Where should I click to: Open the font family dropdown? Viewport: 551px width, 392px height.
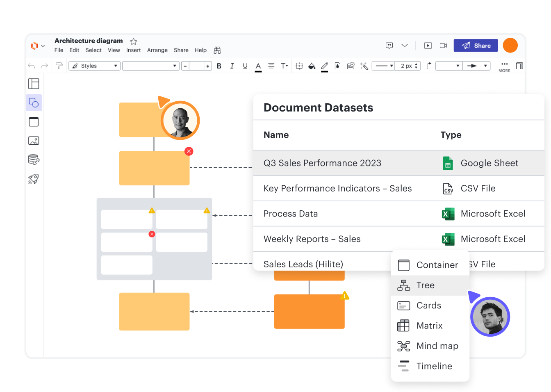(x=150, y=66)
